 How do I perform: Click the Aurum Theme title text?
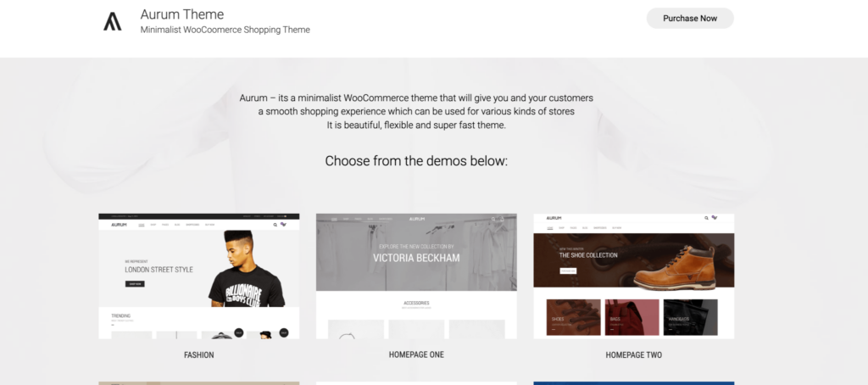pos(182,14)
